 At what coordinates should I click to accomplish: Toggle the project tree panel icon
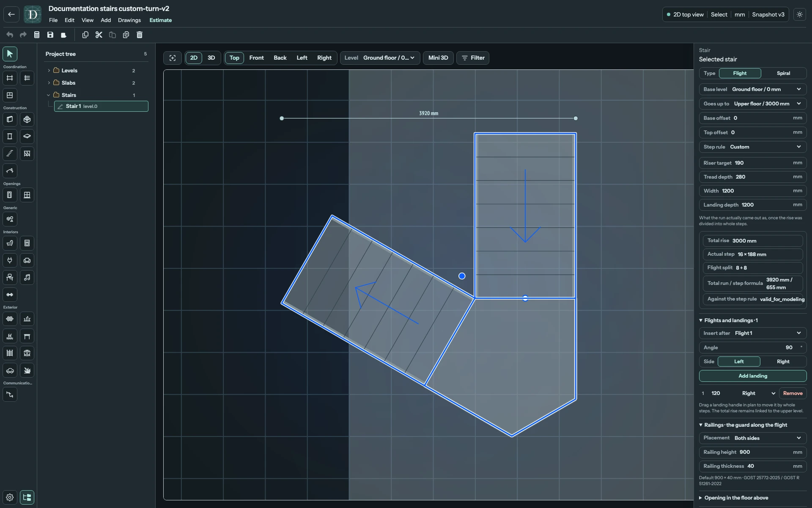[27, 497]
